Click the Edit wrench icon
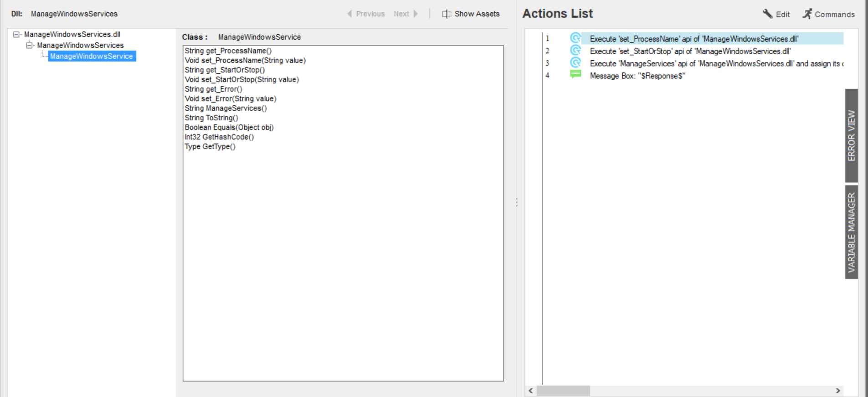Viewport: 868px width, 397px height. pyautogui.click(x=768, y=14)
